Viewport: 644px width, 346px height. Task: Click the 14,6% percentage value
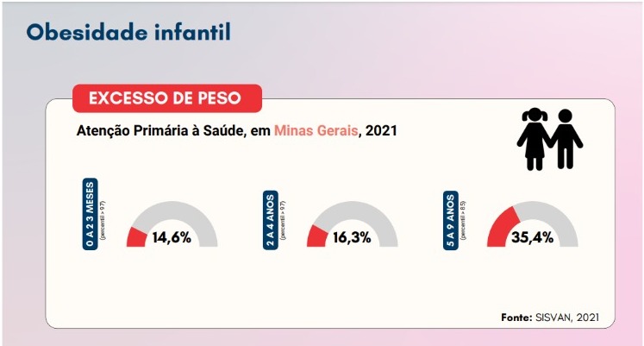pos(172,238)
